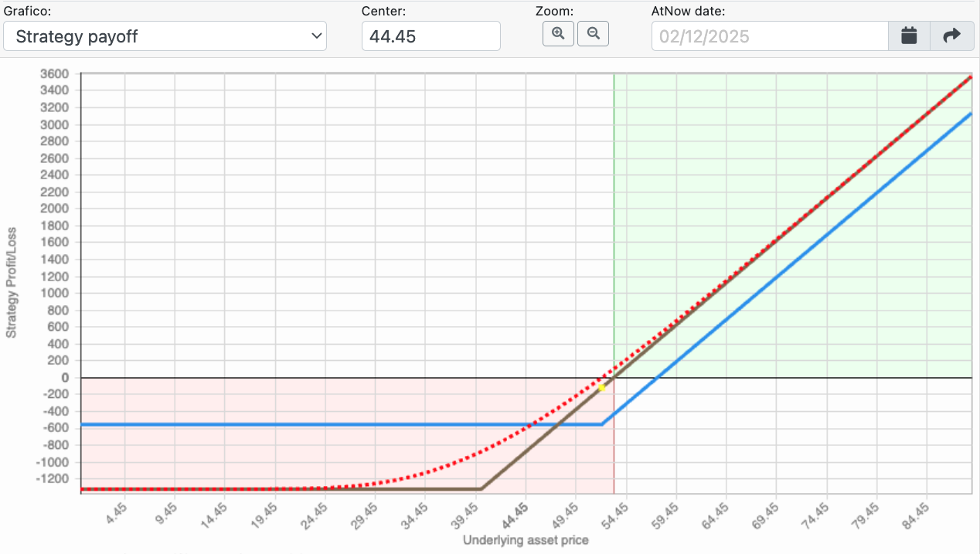Click the red dotted curve near 34.45

pos(424,471)
